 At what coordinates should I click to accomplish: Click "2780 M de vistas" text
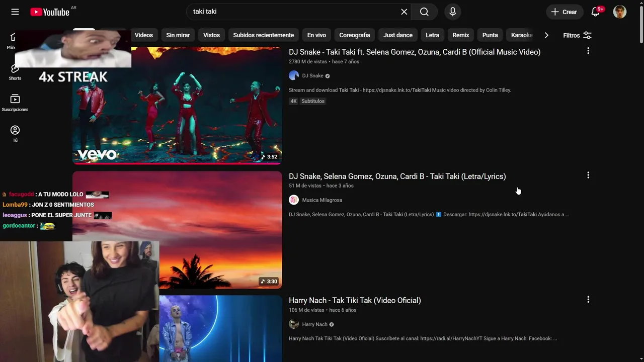tap(308, 62)
